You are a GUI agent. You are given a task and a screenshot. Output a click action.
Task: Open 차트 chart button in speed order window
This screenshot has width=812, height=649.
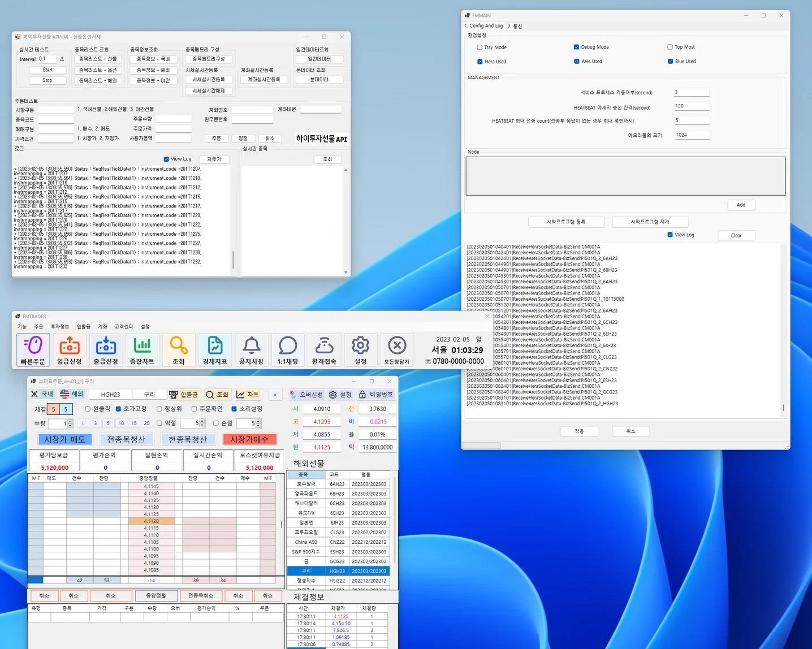pos(248,395)
